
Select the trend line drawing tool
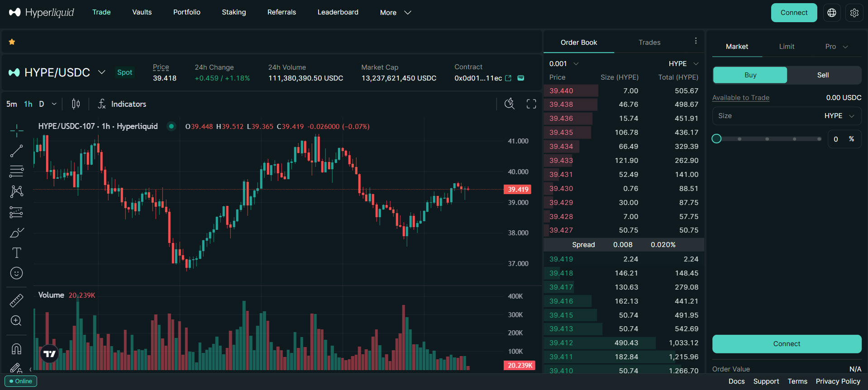pos(16,151)
